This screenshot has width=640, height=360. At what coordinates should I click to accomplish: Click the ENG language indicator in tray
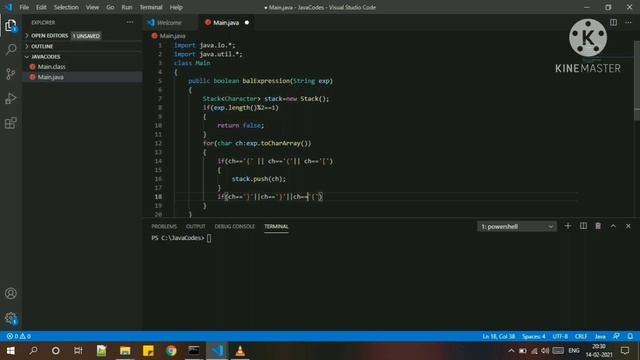point(574,351)
